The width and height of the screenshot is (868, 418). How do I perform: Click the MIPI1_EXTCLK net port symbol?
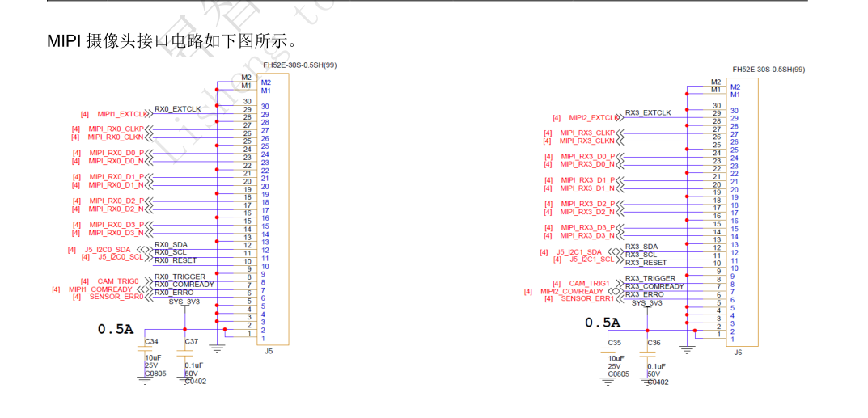click(148, 114)
